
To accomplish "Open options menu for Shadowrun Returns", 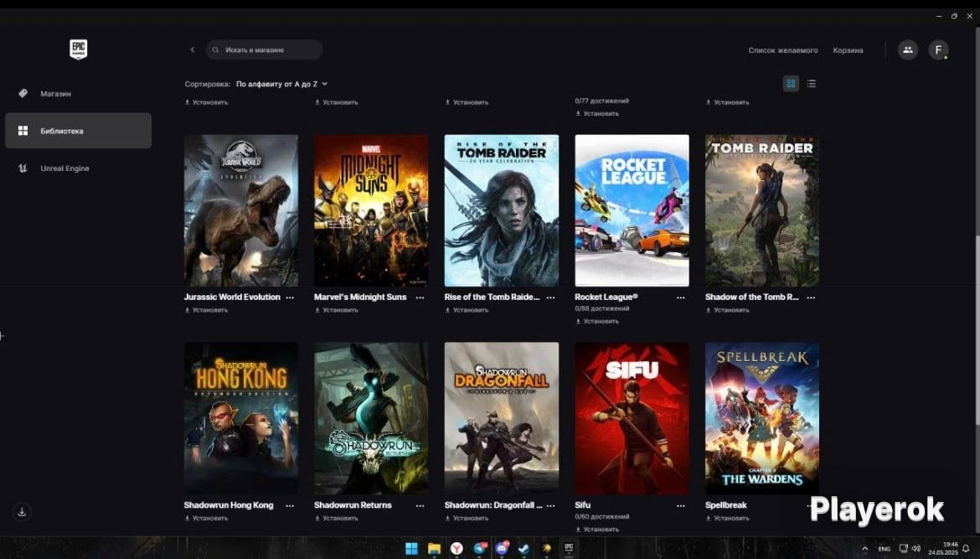I will click(x=420, y=505).
